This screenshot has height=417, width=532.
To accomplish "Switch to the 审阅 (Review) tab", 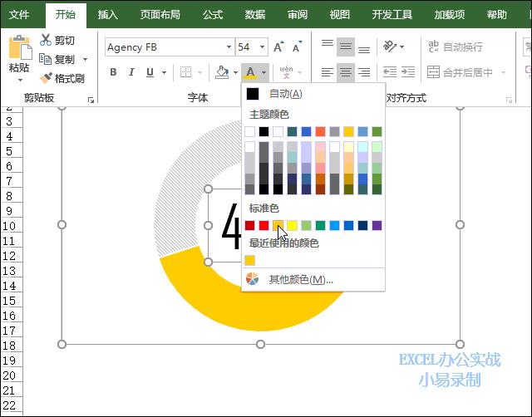I will 298,14.
